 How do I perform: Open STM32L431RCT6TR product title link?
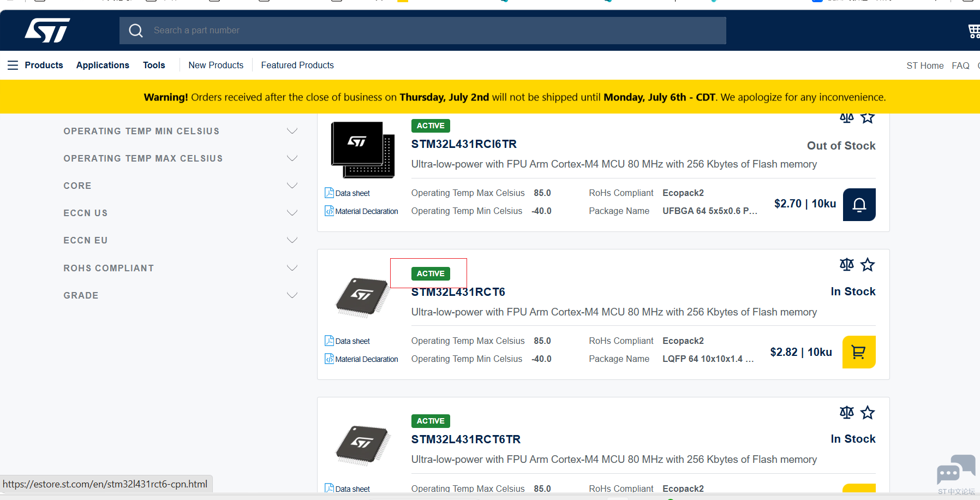[x=466, y=439]
